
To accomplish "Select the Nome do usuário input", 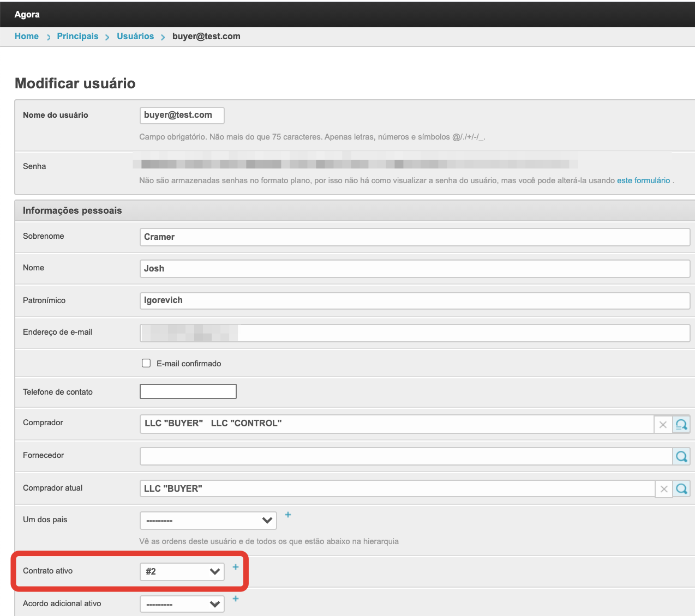I will [182, 115].
